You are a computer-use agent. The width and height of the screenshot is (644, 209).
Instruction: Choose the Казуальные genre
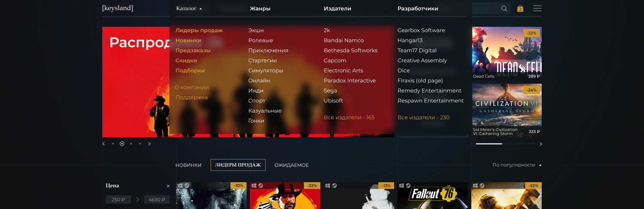pos(265,111)
